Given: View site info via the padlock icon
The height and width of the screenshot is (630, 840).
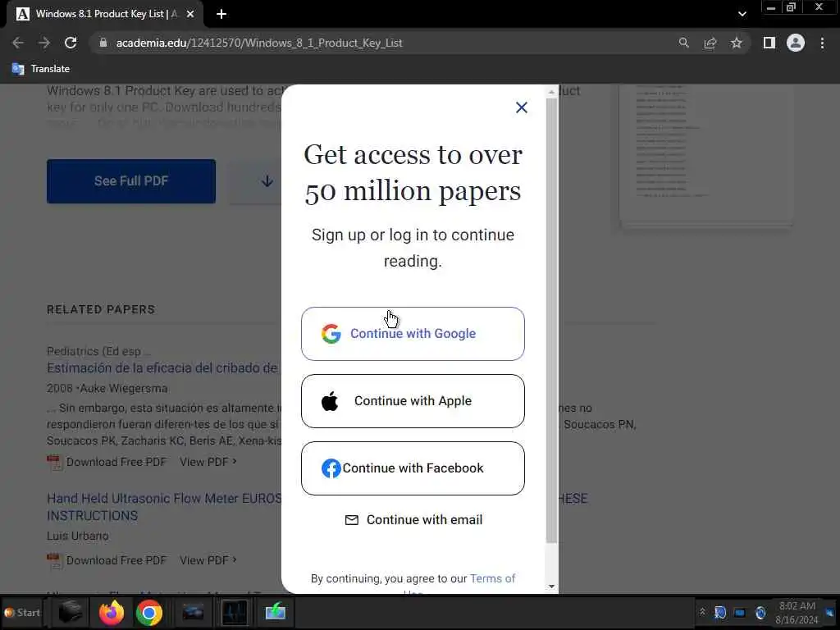Looking at the screenshot, I should [103, 43].
